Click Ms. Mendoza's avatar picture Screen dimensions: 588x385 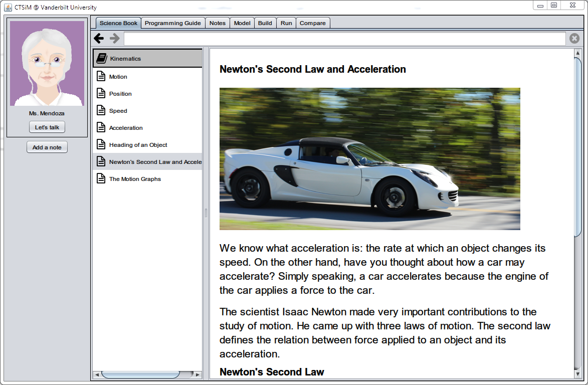(47, 63)
